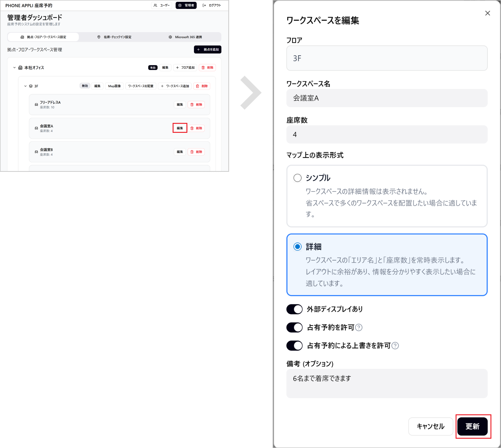Click the 備考 (オプション) text area

coord(387,384)
